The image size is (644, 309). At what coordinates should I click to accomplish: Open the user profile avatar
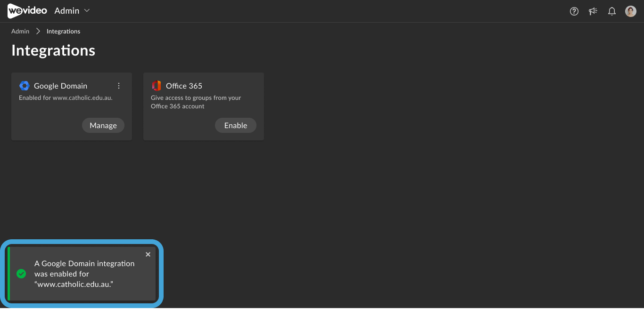pyautogui.click(x=631, y=11)
